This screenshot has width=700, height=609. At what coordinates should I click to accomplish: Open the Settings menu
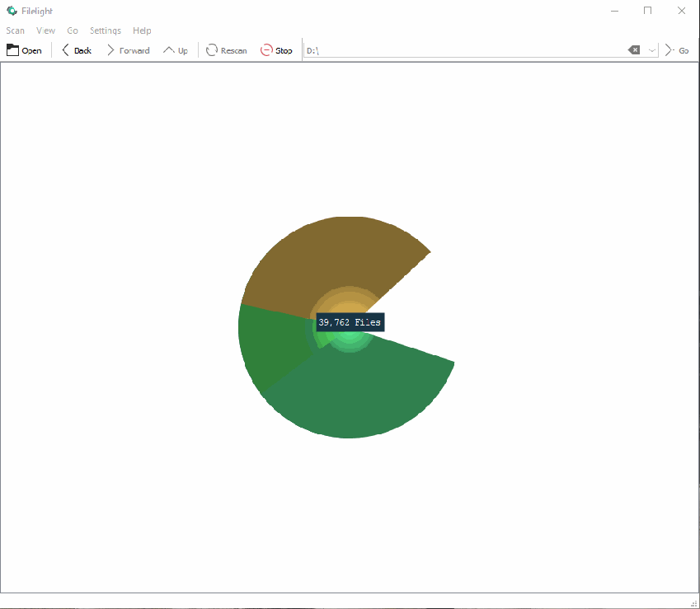tap(106, 30)
